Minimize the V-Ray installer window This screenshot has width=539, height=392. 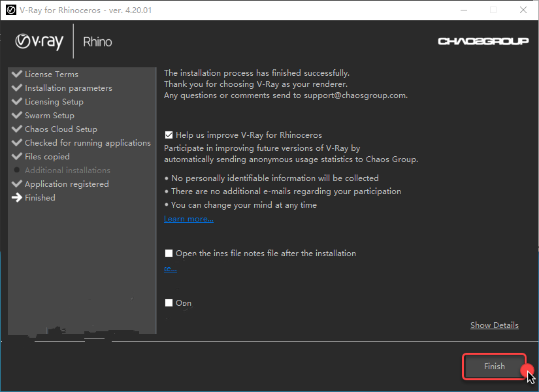point(464,10)
